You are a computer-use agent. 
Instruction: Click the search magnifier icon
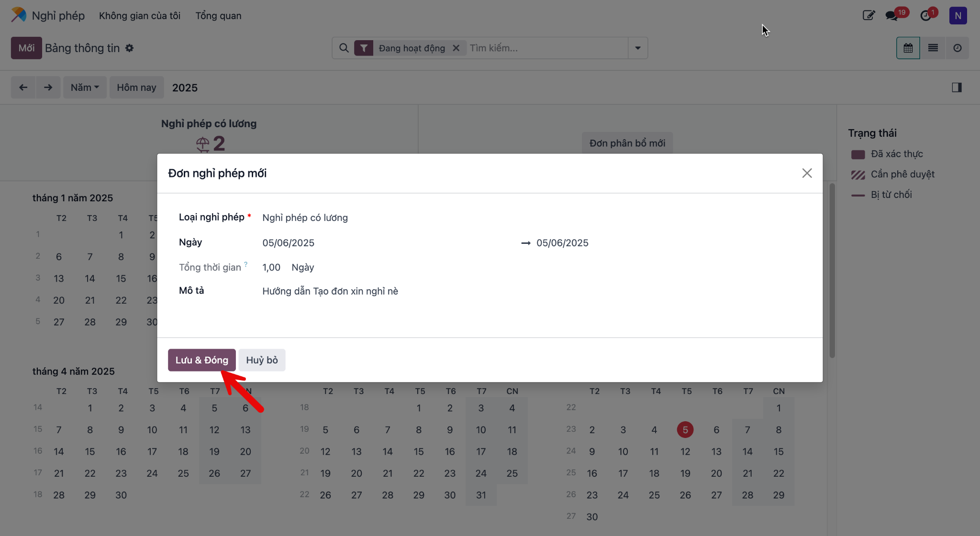pyautogui.click(x=344, y=48)
